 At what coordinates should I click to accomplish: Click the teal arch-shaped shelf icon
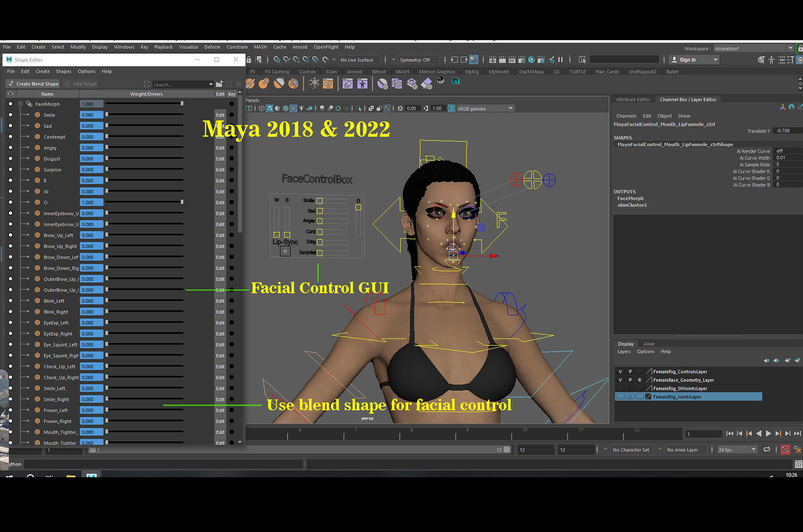456,81
